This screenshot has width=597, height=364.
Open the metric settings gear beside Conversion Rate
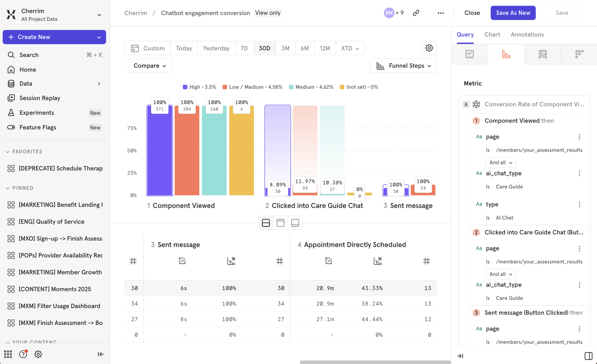476,104
